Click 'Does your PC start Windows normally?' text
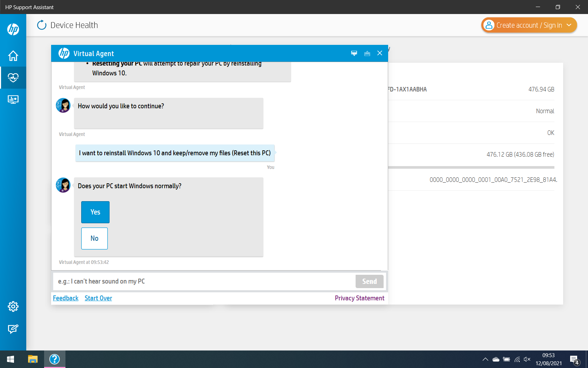The image size is (588, 368). click(129, 186)
